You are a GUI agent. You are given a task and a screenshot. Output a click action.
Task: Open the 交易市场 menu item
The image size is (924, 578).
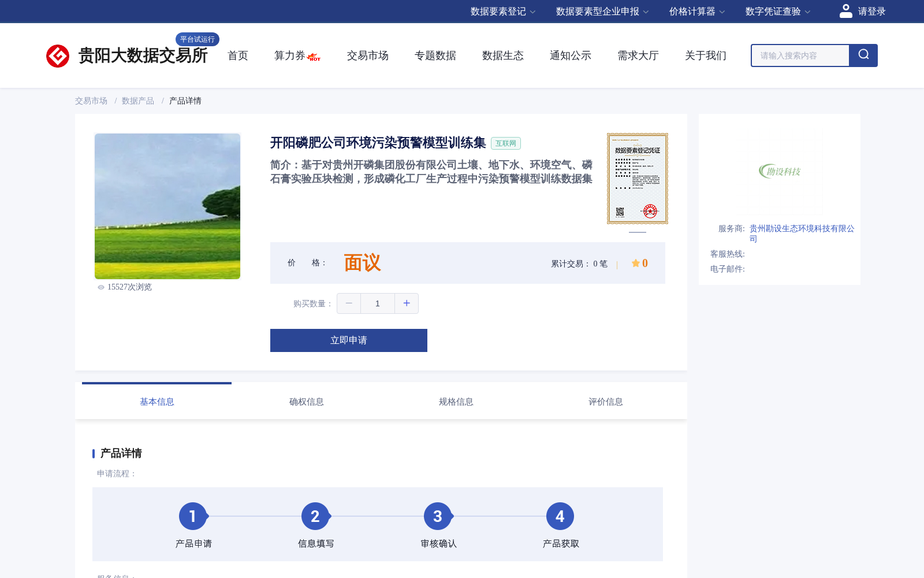tap(368, 55)
